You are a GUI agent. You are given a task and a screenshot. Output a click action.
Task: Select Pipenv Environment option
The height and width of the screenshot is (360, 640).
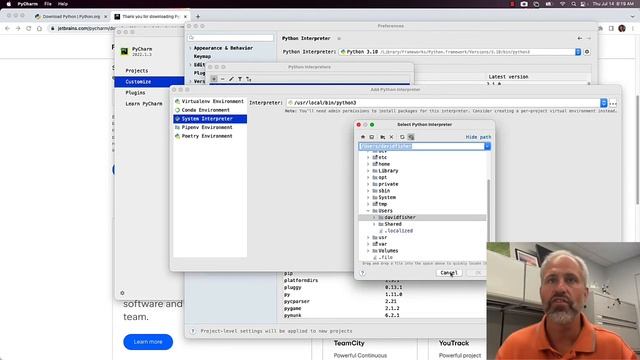pyautogui.click(x=209, y=127)
